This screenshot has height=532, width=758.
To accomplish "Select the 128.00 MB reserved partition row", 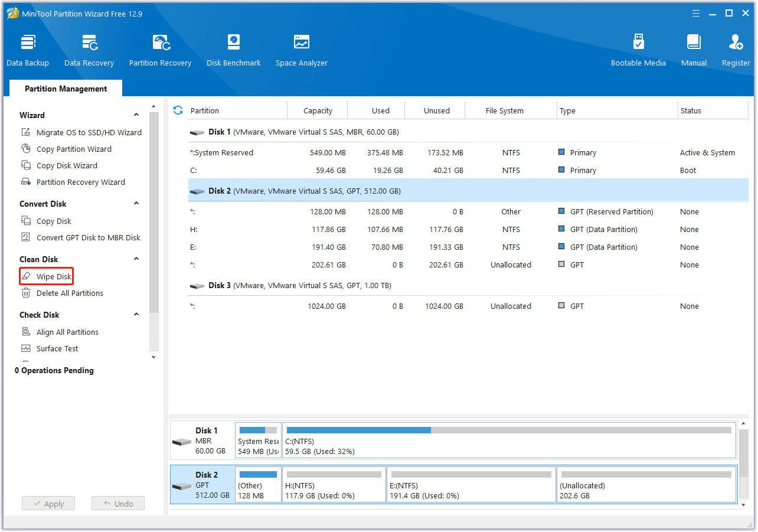I will coord(468,212).
